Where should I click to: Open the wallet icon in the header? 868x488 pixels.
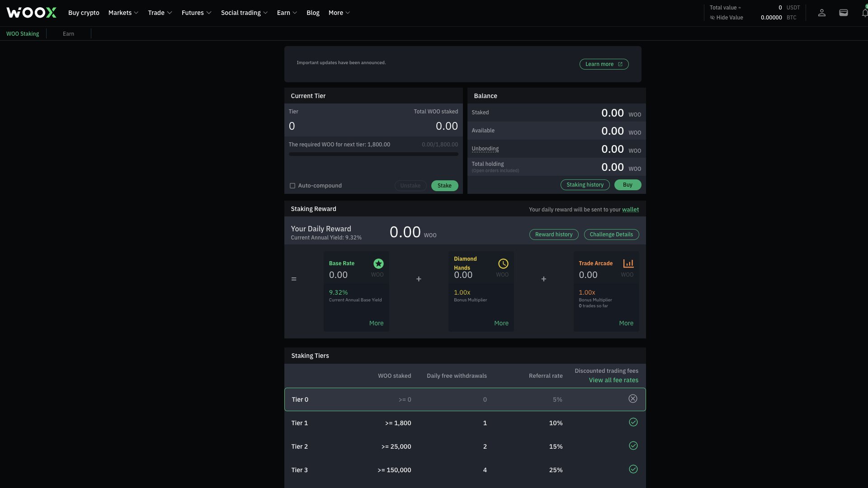(x=844, y=13)
